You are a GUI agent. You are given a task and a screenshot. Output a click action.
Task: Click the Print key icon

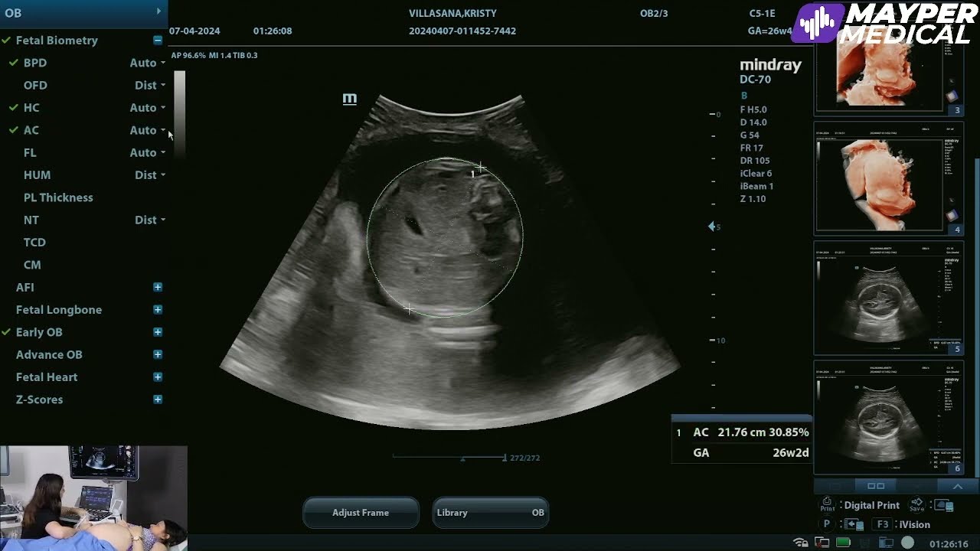(827, 505)
